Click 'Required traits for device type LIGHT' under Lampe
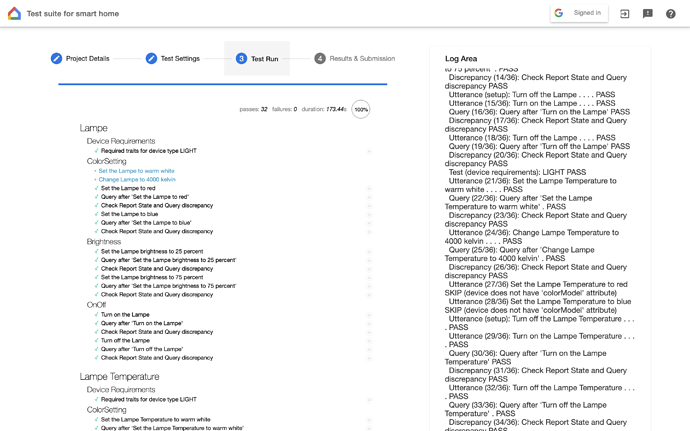 click(x=149, y=151)
